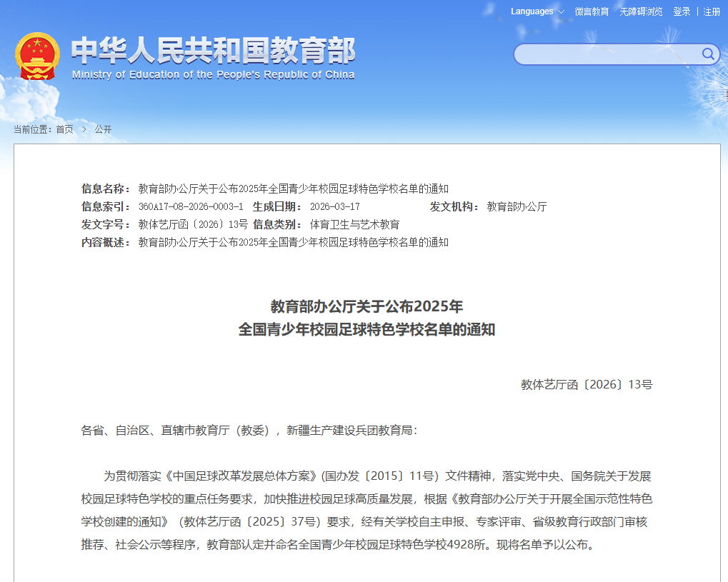Click the 信息索引 label
The image size is (728, 582).
tap(106, 206)
